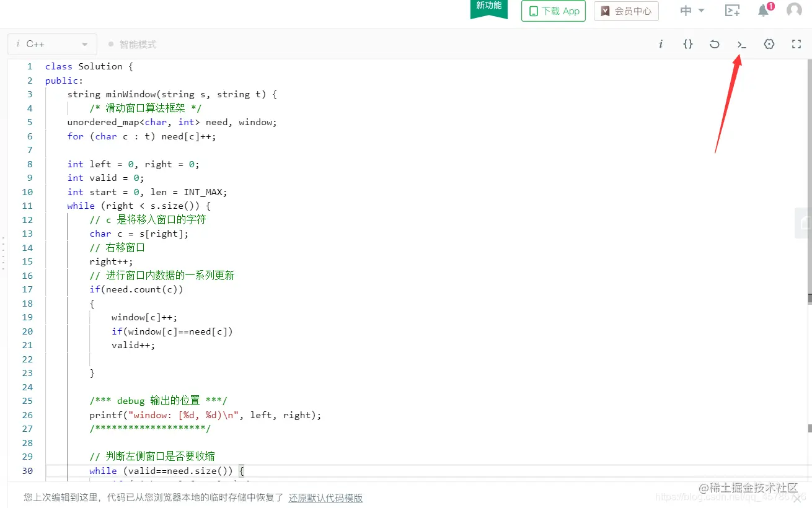The width and height of the screenshot is (812, 508).
Task: Open the terminal console icon
Action: click(742, 45)
